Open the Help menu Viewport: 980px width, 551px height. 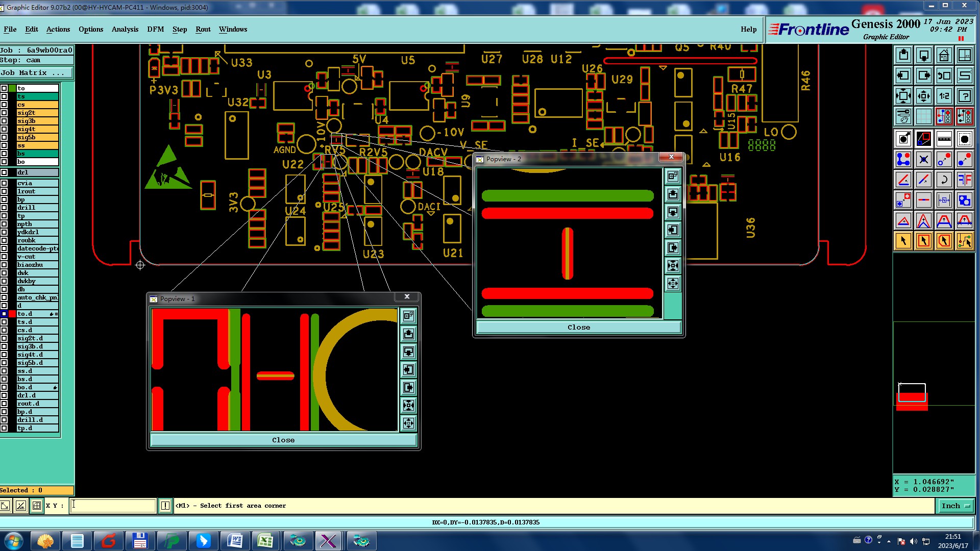749,30
